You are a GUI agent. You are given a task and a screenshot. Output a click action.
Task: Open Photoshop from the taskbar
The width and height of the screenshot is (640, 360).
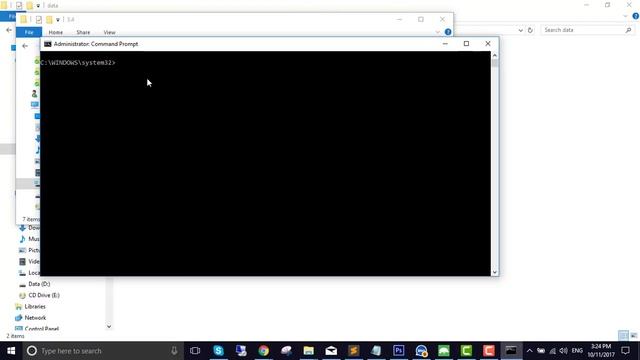click(399, 351)
